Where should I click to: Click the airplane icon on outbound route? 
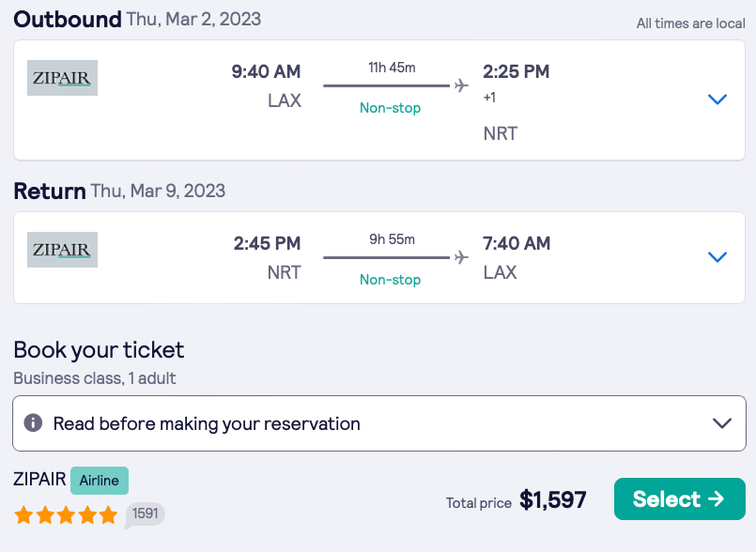[461, 85]
